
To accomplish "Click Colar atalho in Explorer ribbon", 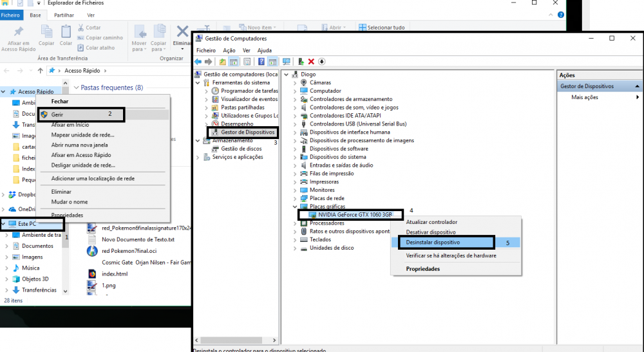I will point(97,48).
